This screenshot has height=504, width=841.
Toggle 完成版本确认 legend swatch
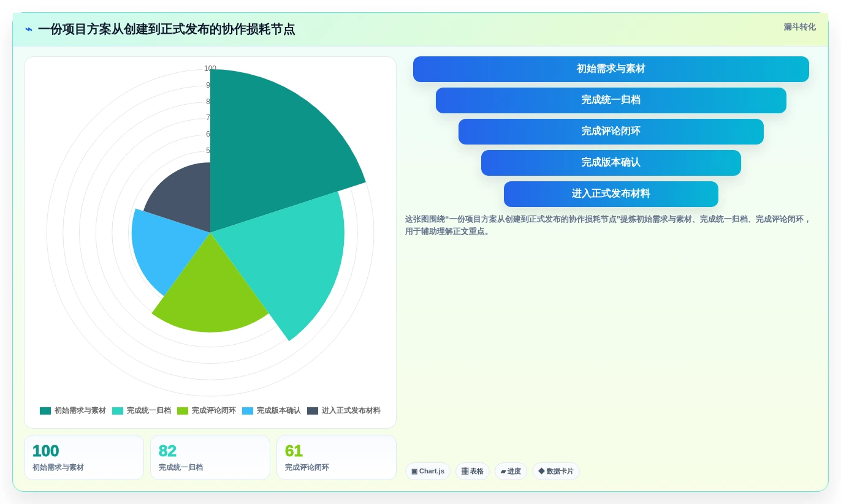coord(248,411)
